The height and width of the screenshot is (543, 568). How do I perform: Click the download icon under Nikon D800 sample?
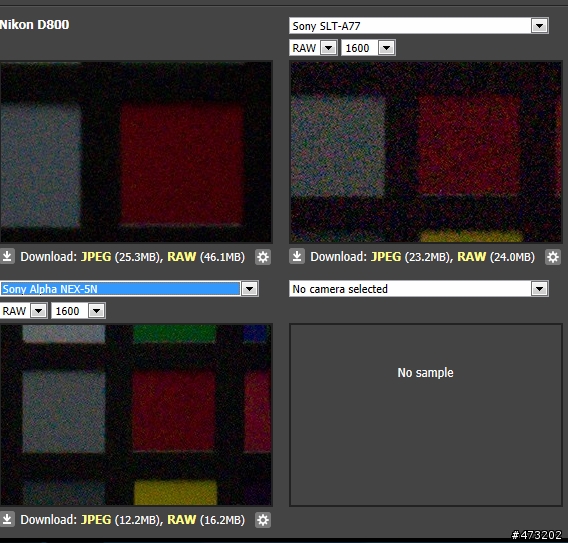tap(7, 256)
